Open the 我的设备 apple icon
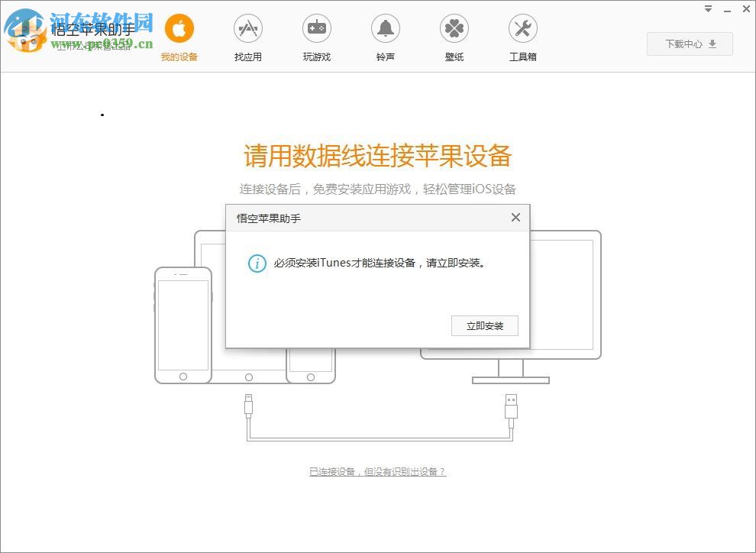 click(x=179, y=28)
